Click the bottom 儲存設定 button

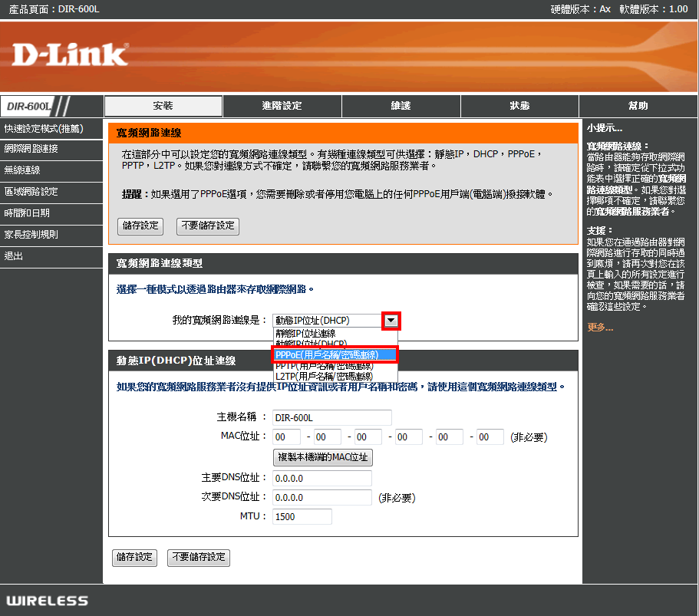pos(134,558)
